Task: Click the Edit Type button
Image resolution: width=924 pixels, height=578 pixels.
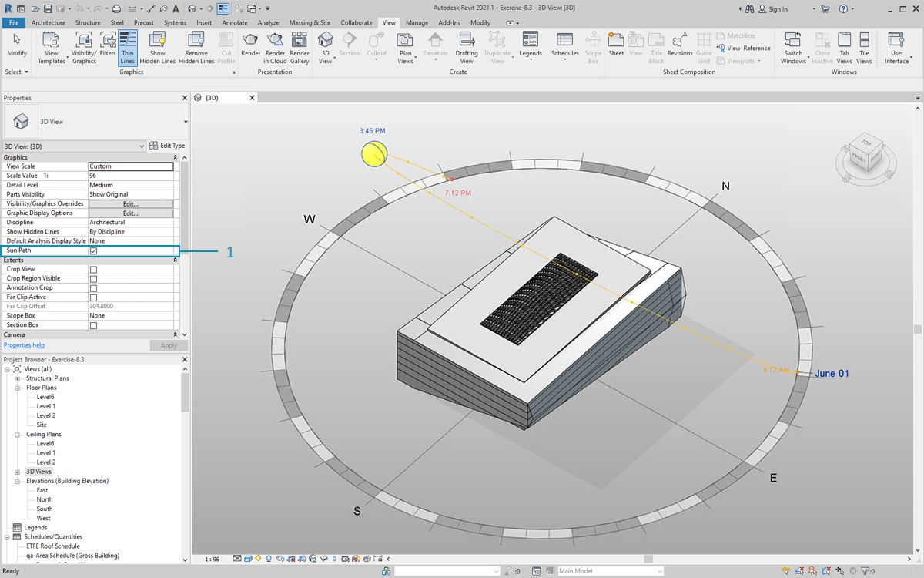Action: point(167,146)
